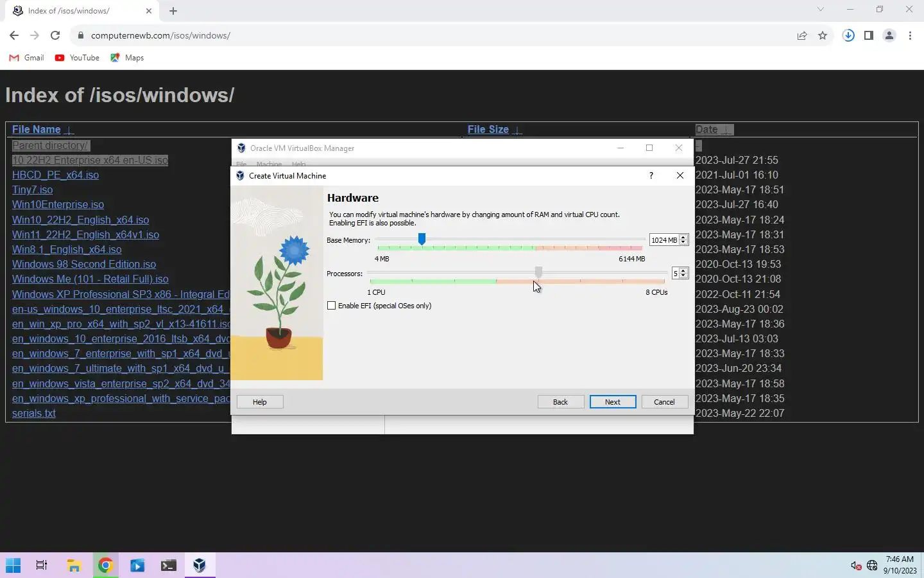Download Windows Me (101 - Retail Full).iso
The image size is (924, 578).
90,279
